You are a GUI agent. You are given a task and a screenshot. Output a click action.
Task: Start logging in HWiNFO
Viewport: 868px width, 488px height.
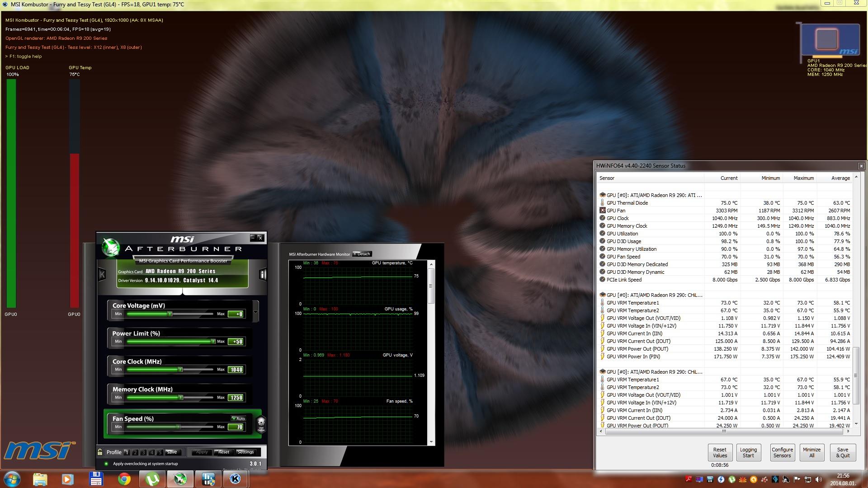pyautogui.click(x=748, y=452)
